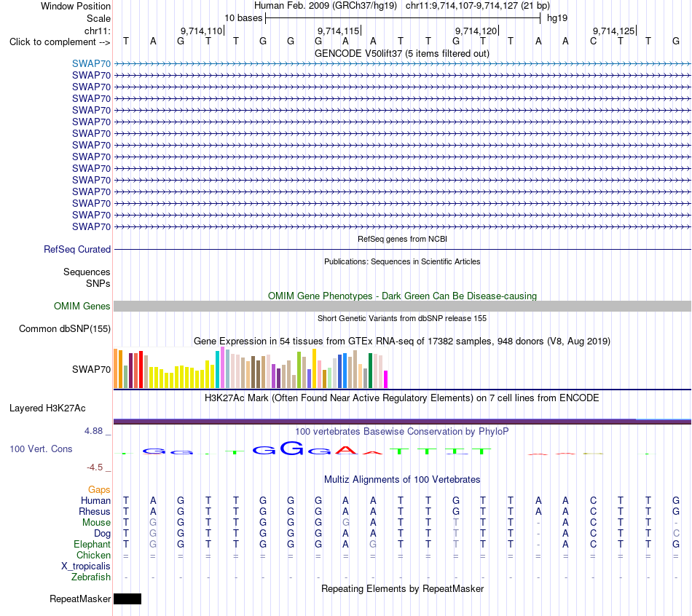Open the GENCODE V50lift37 track title

pyautogui.click(x=402, y=53)
